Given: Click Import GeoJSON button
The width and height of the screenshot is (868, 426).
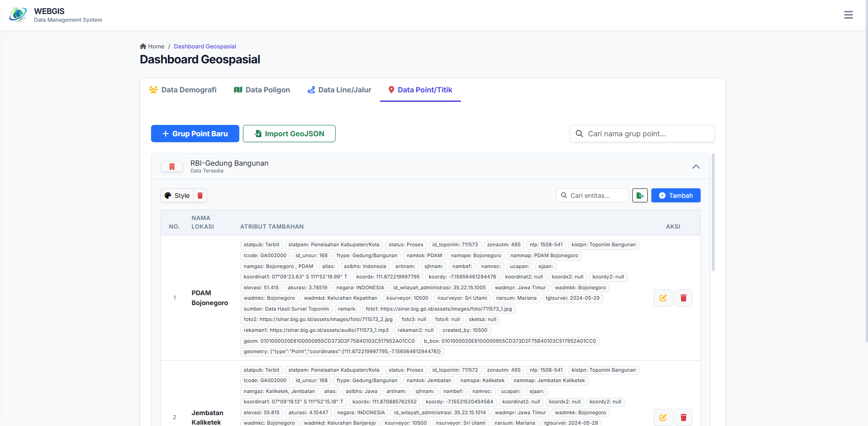Looking at the screenshot, I should [289, 134].
